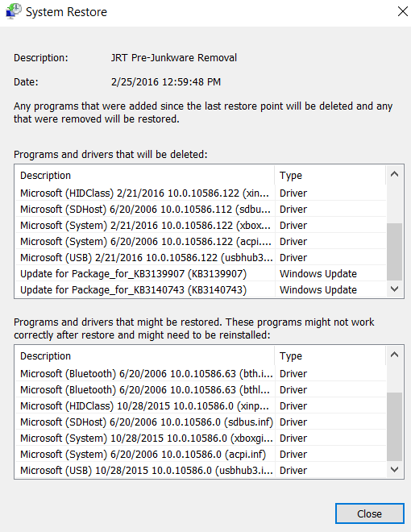The height and width of the screenshot is (532, 411).
Task: Sort the restored programs list by Description
Action: tap(145, 355)
